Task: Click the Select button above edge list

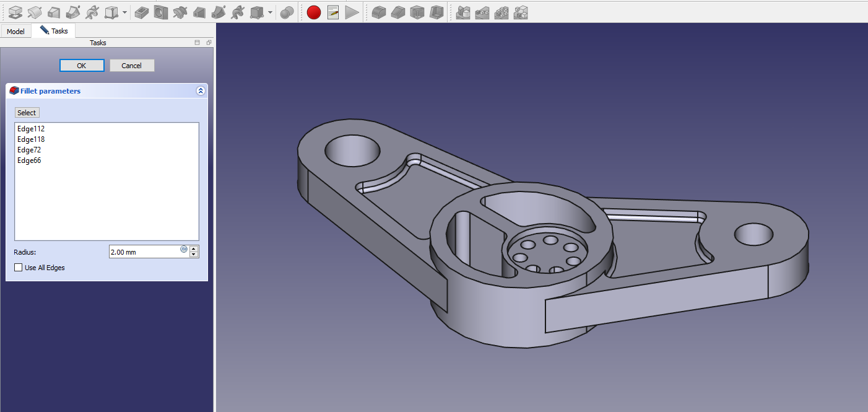Action: click(27, 112)
